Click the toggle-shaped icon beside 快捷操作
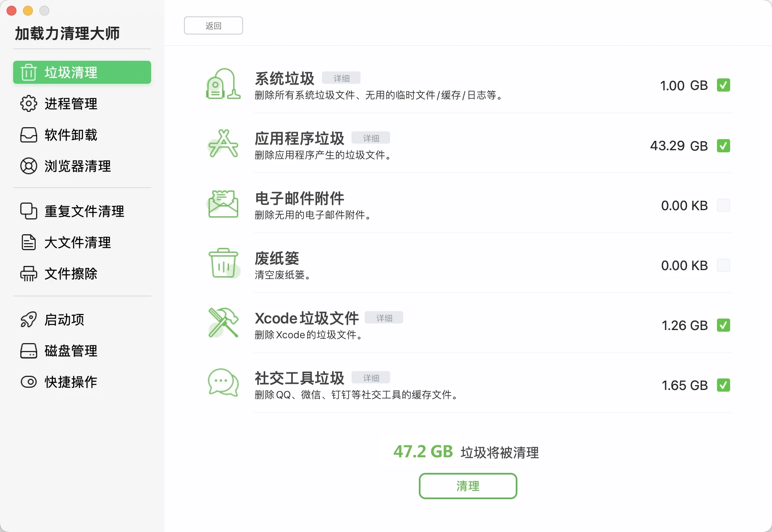This screenshot has height=532, width=772. pyautogui.click(x=28, y=382)
